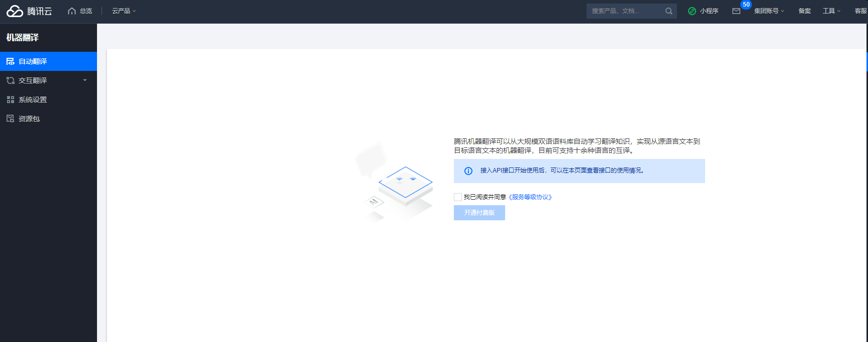Expand the 集团账号 account dropdown
This screenshot has width=868, height=342.
(769, 11)
